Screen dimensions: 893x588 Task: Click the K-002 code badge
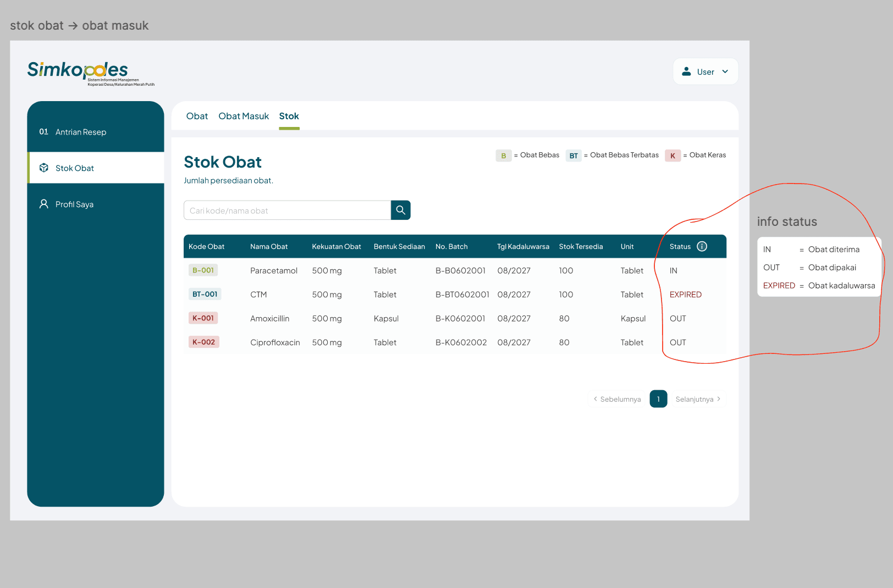(203, 342)
